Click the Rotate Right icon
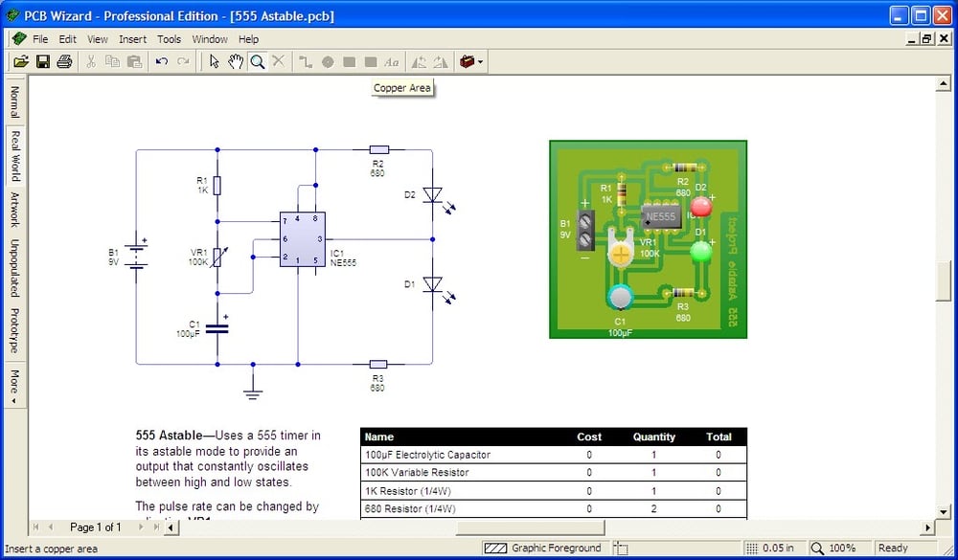The height and width of the screenshot is (560, 958). pos(441,61)
